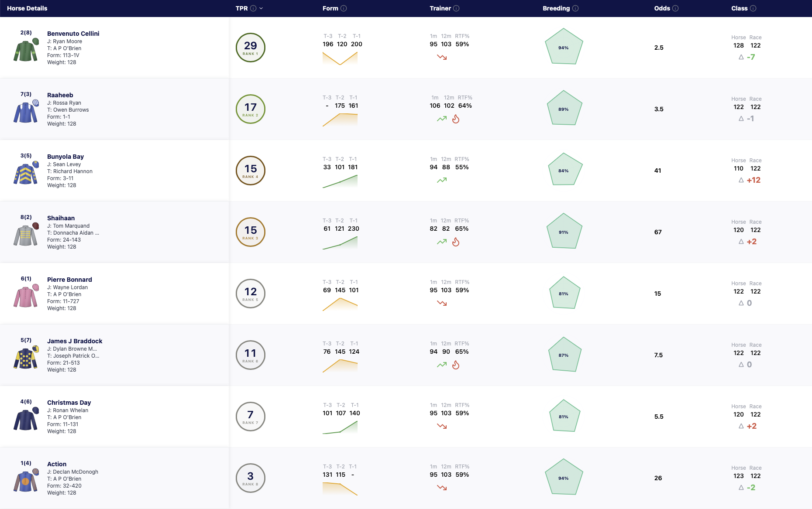Click Shaihaan's 91% breeding pentagon
This screenshot has width=812, height=509.
(x=564, y=231)
